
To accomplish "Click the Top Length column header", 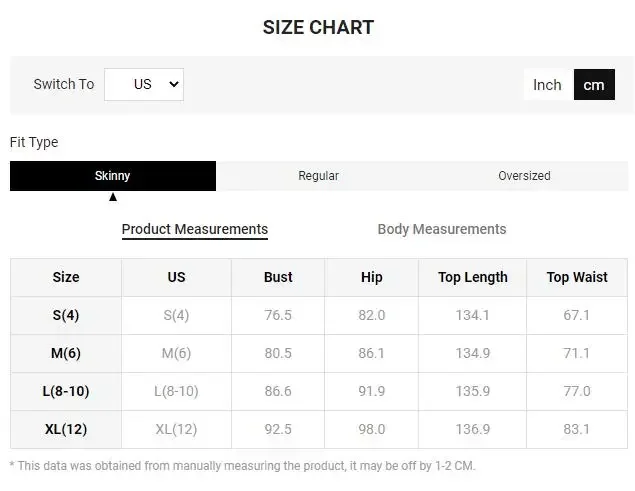I will 473,277.
